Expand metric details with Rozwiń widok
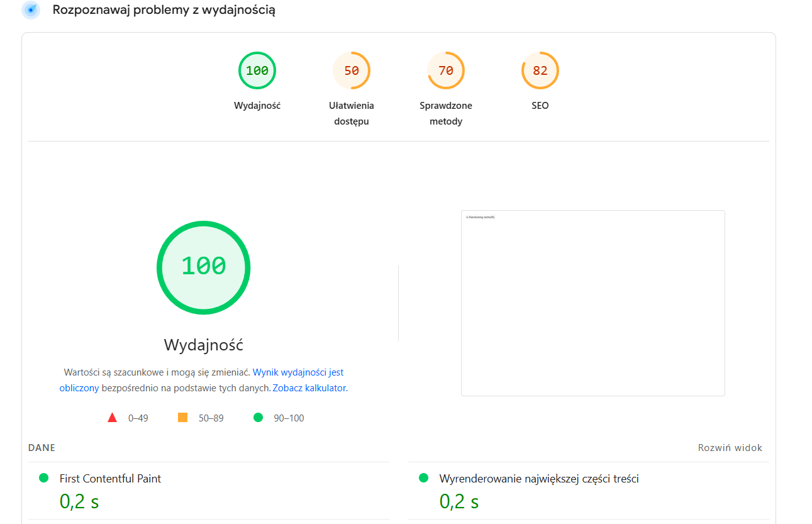Viewport: 812px width, 524px height. pos(730,448)
